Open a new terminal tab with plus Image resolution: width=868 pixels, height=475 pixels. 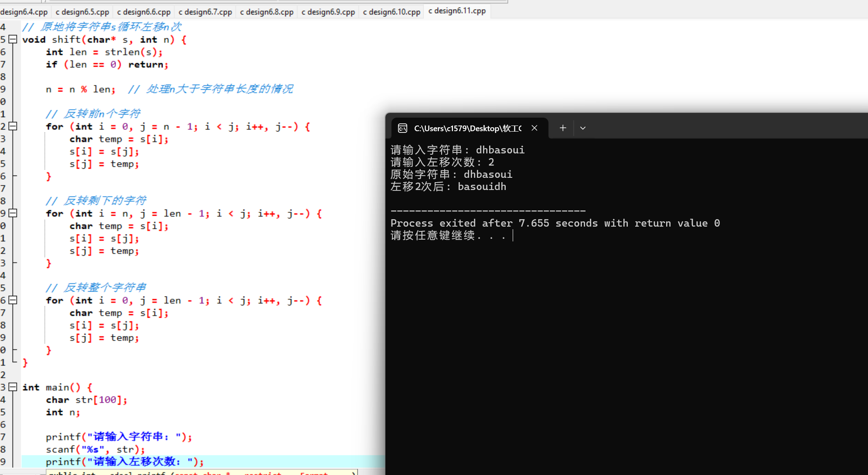pos(563,128)
